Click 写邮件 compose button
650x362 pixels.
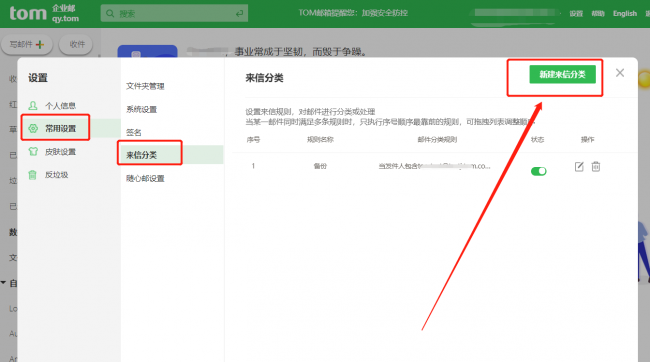point(27,44)
